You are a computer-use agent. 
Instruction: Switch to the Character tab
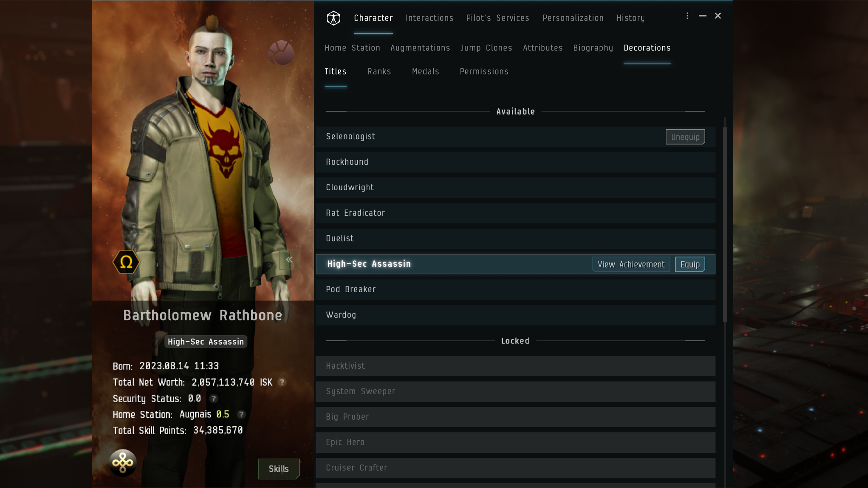pos(373,18)
